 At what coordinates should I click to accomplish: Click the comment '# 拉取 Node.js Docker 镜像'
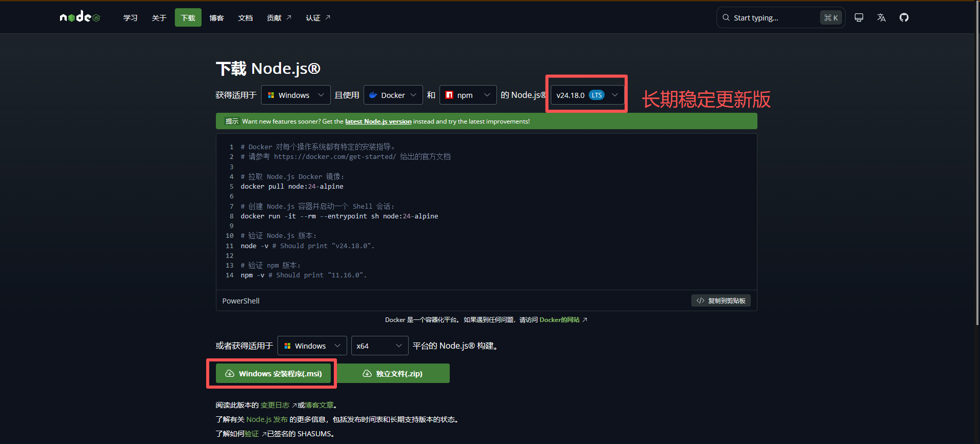292,177
